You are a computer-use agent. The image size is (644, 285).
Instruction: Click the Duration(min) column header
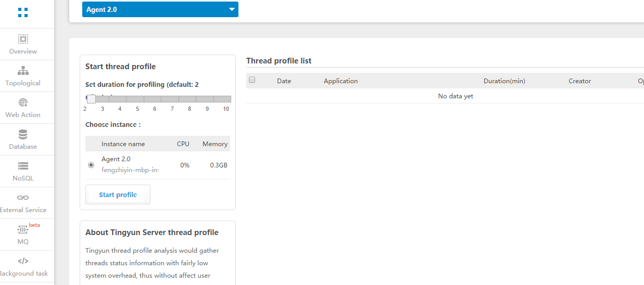pos(504,81)
